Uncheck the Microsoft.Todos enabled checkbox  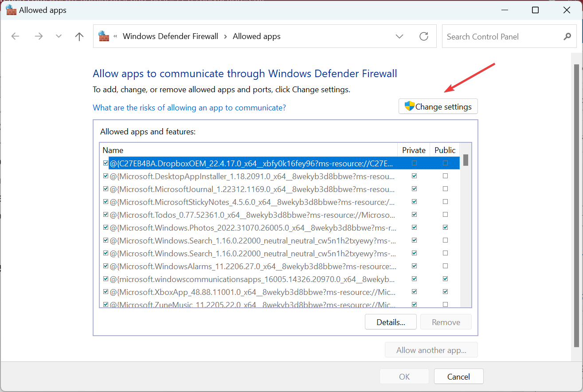point(106,215)
